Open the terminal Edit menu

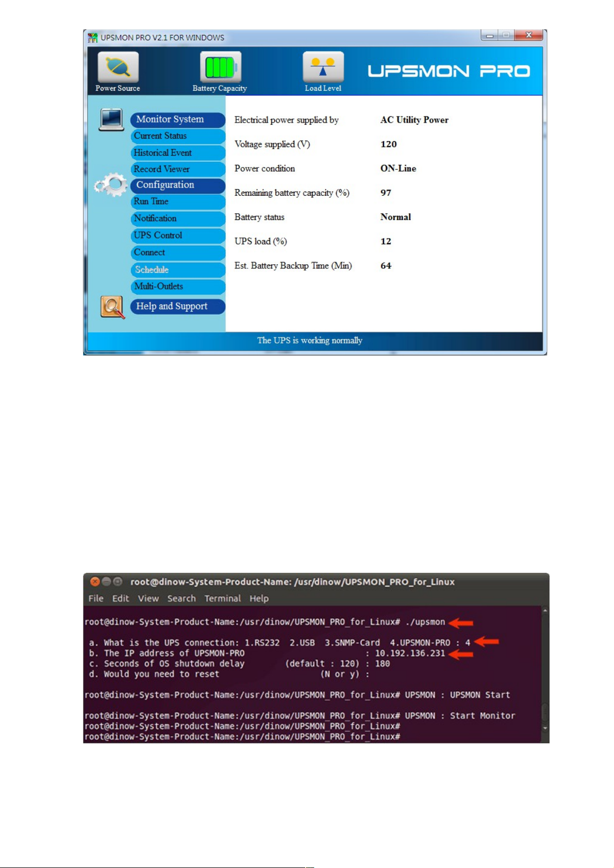121,599
